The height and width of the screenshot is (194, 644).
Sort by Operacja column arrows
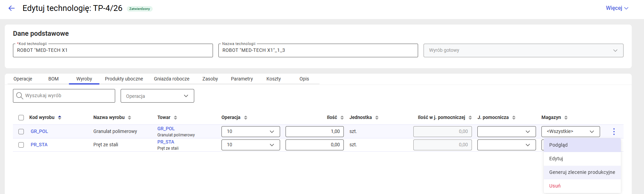(x=246, y=117)
